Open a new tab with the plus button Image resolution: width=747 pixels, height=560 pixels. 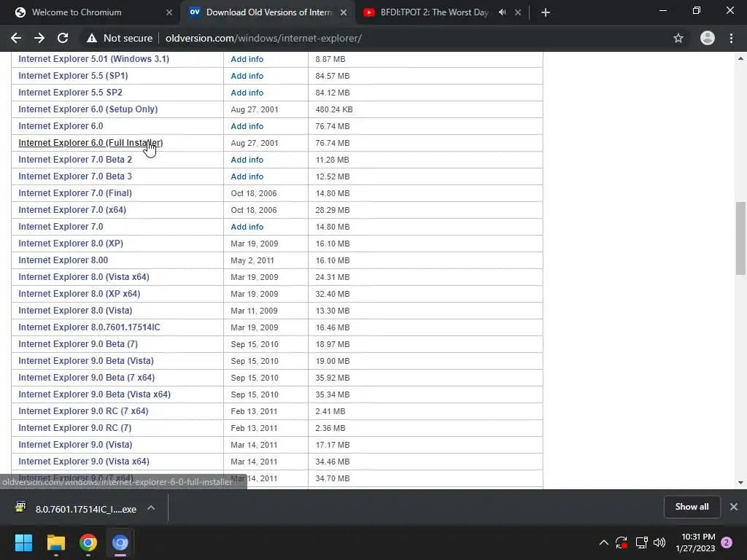click(x=546, y=12)
